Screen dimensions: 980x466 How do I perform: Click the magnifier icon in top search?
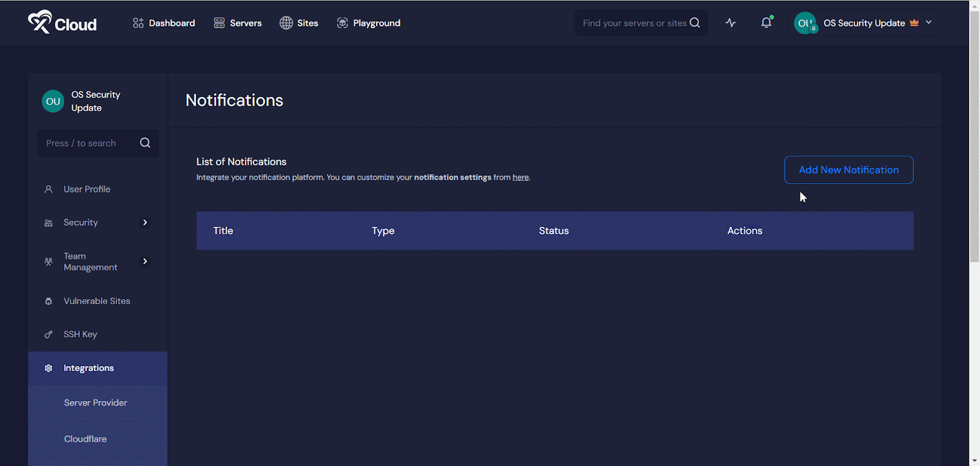(x=695, y=23)
